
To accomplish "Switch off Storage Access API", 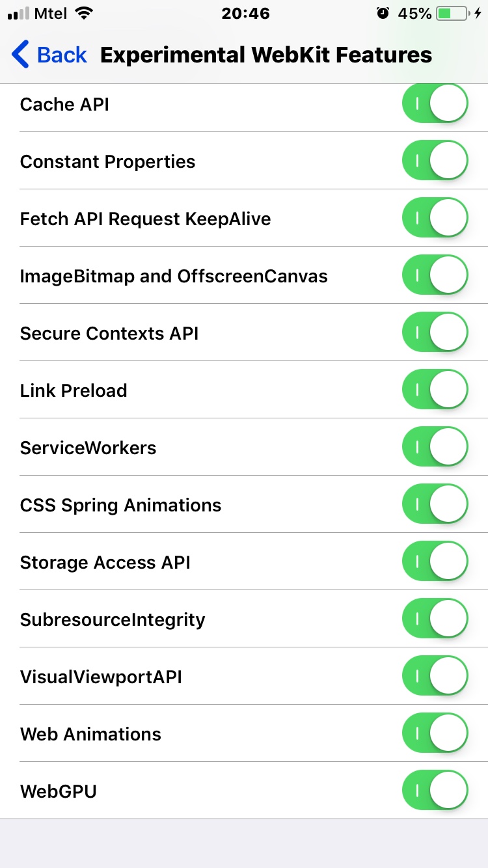I will (435, 562).
